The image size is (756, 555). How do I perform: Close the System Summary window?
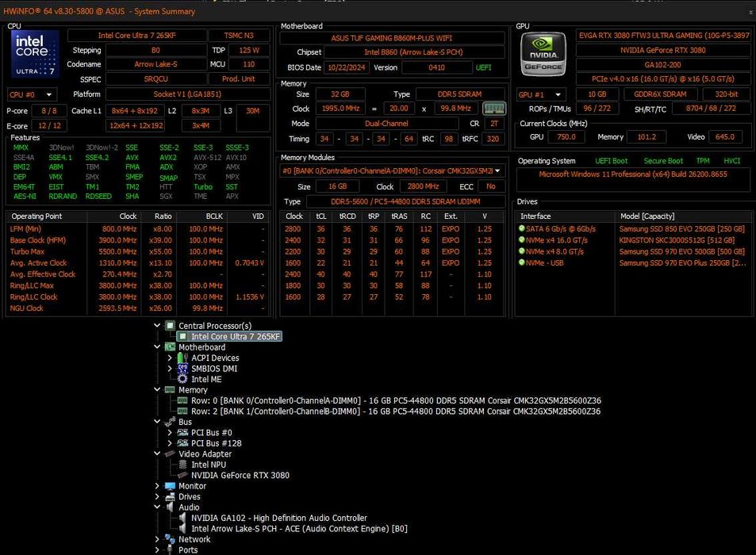750,12
